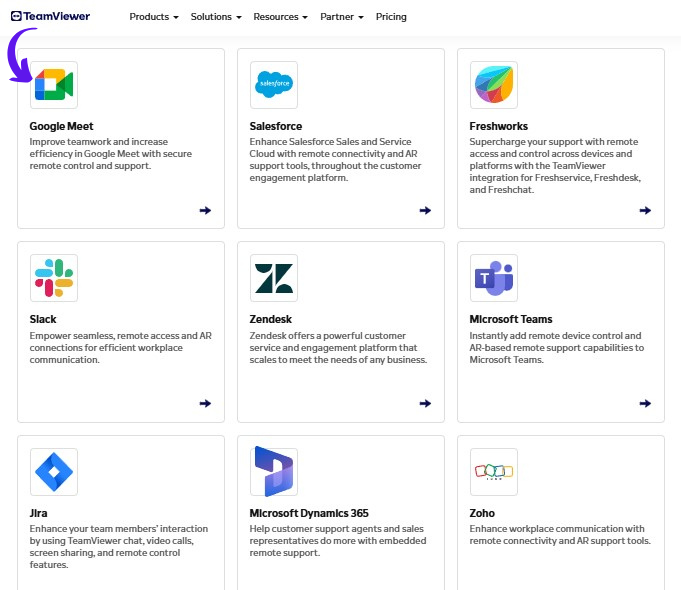Select the Zoho heading
Viewport: 681px width, 590px height.
point(482,513)
